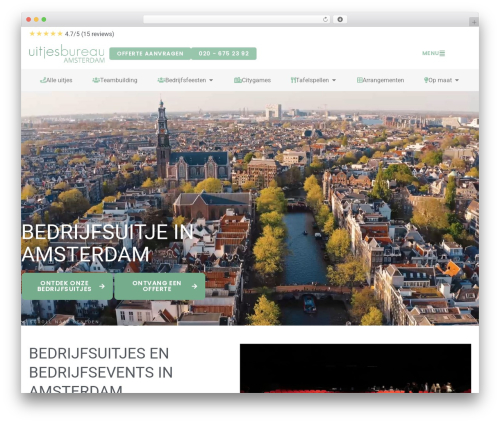Click the Teambuilding people icon
The height and width of the screenshot is (423, 500).
click(96, 80)
